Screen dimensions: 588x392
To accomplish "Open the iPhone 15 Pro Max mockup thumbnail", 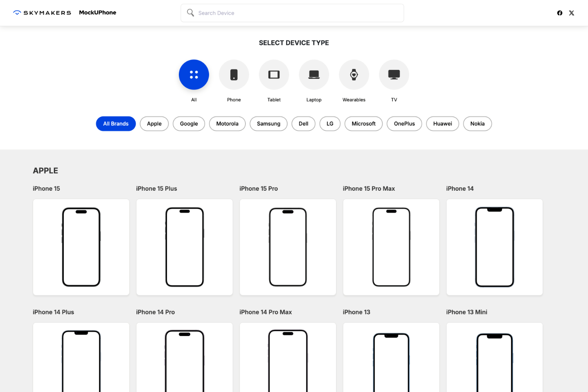I will [x=391, y=247].
